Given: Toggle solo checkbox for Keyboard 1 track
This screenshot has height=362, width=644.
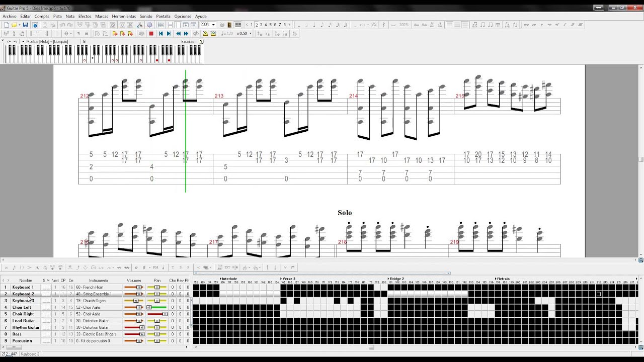Looking at the screenshot, I should point(44,287).
